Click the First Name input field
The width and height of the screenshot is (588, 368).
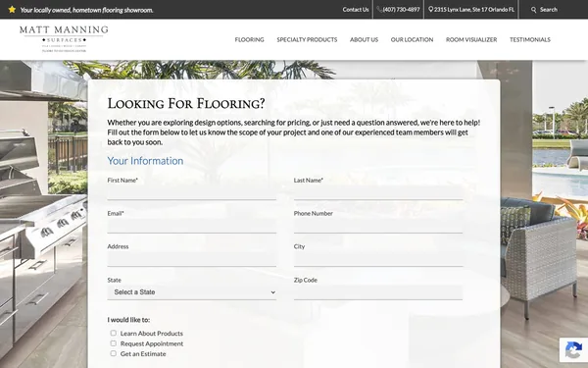(192, 192)
